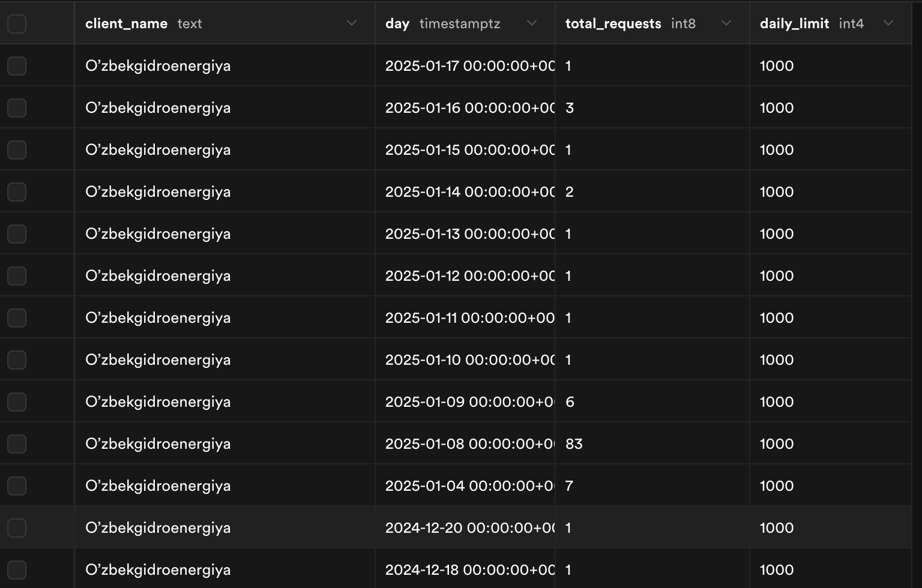Select the day cell 2025-01-17
The image size is (922, 588).
click(x=465, y=65)
